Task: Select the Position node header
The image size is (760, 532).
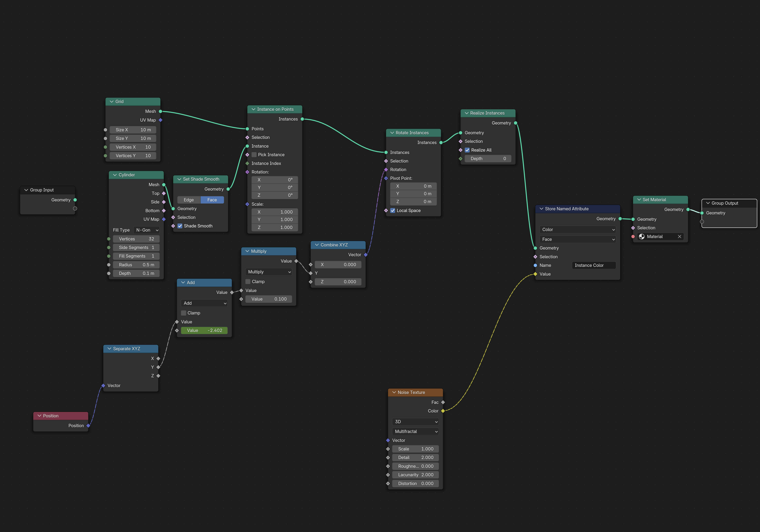Action: click(61, 416)
